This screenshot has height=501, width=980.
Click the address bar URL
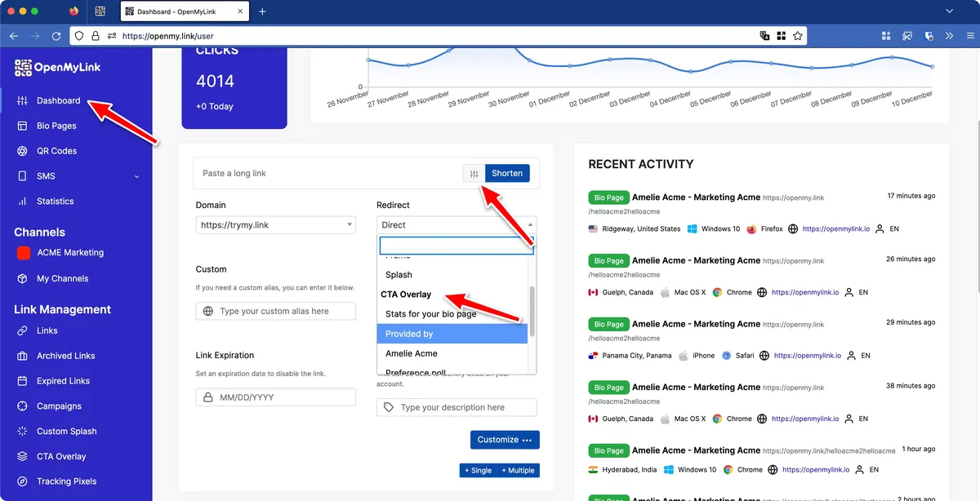[x=167, y=36]
